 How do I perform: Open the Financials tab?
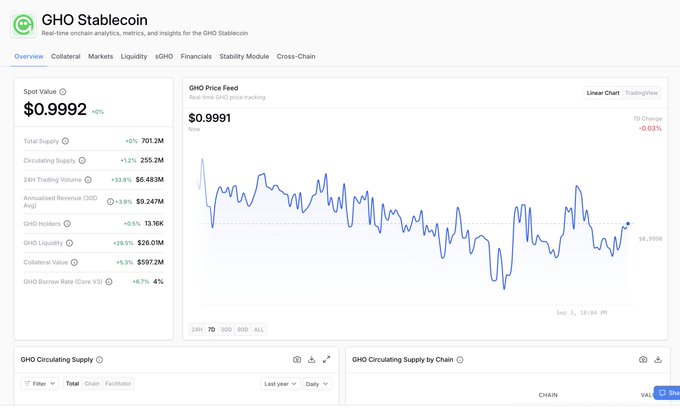click(x=196, y=56)
